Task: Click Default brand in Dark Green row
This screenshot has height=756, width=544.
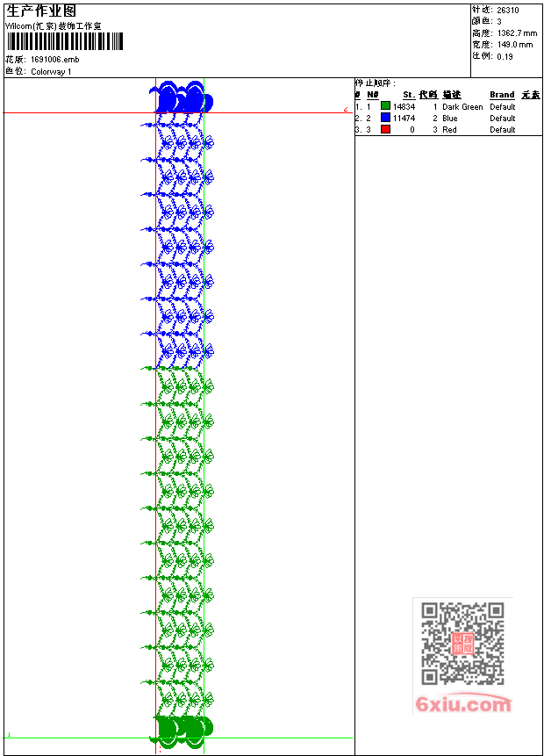Action: click(503, 106)
